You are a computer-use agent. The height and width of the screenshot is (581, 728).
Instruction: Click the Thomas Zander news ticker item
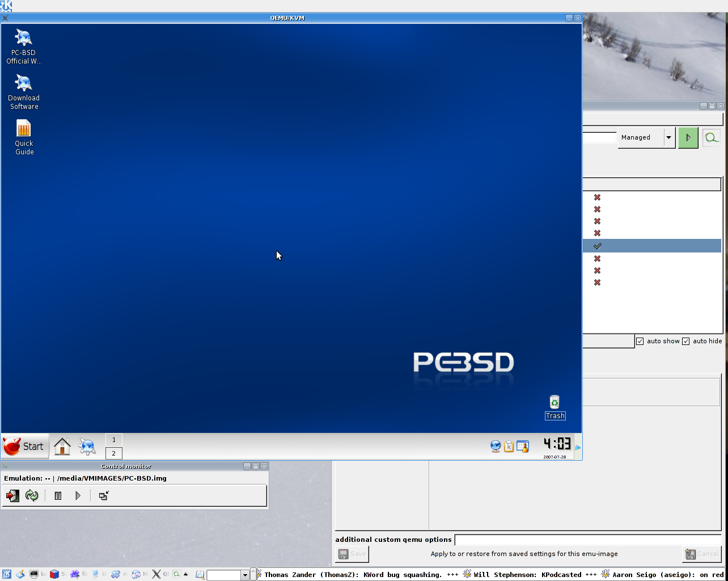click(353, 575)
